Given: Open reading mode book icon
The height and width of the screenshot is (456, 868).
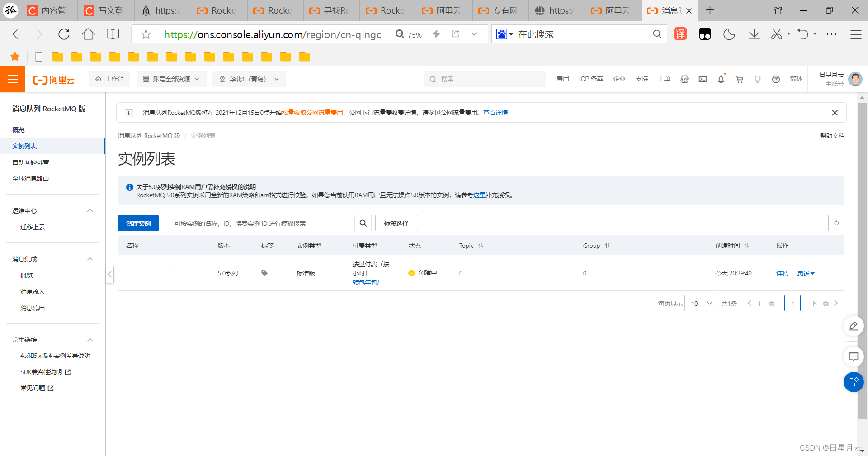Looking at the screenshot, I should (x=113, y=34).
